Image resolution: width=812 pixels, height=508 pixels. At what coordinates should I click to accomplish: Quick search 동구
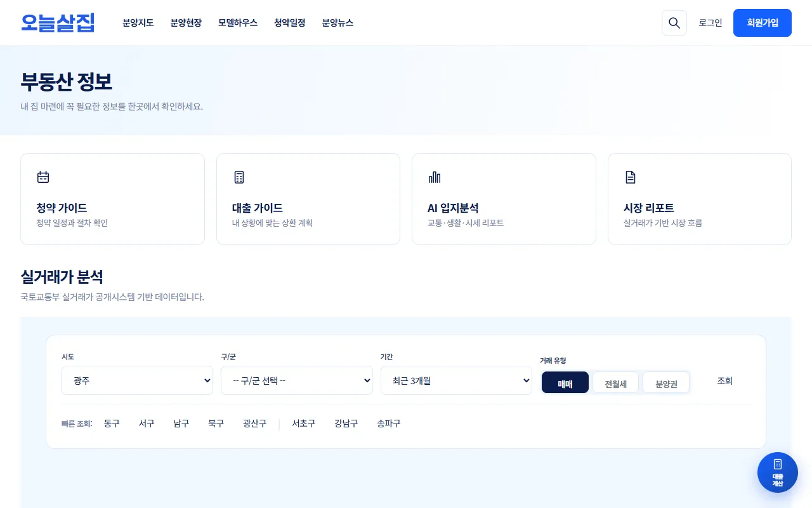pyautogui.click(x=112, y=424)
